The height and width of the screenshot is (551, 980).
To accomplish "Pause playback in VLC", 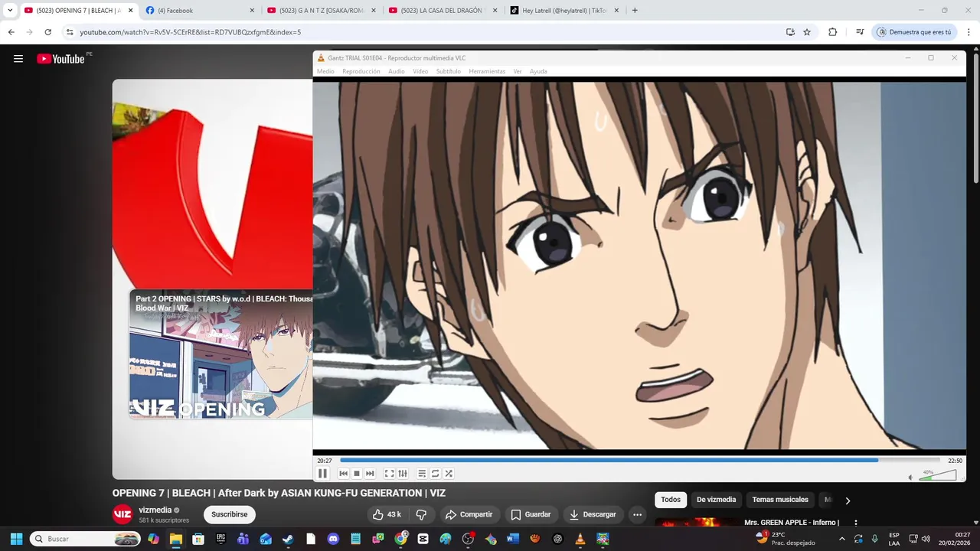I will click(x=322, y=474).
